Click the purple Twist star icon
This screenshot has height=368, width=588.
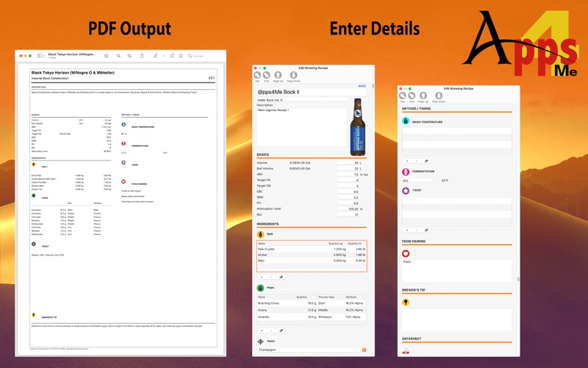coord(406,191)
